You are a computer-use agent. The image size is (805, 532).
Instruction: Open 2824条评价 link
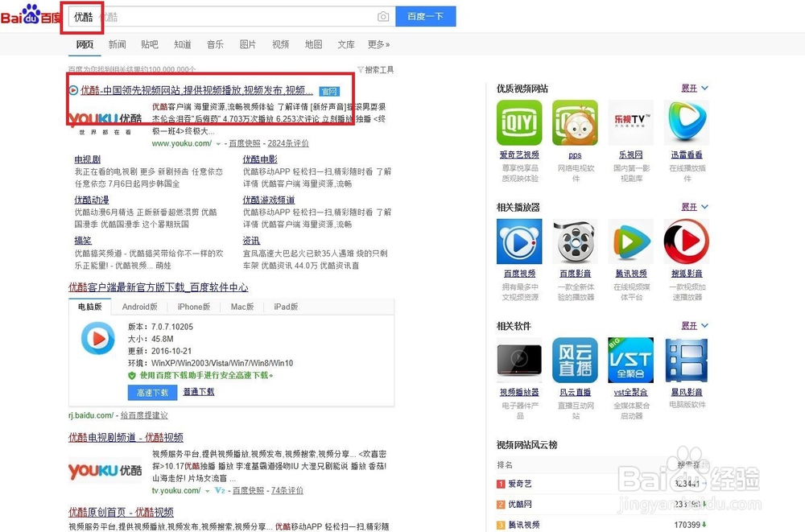point(288,143)
